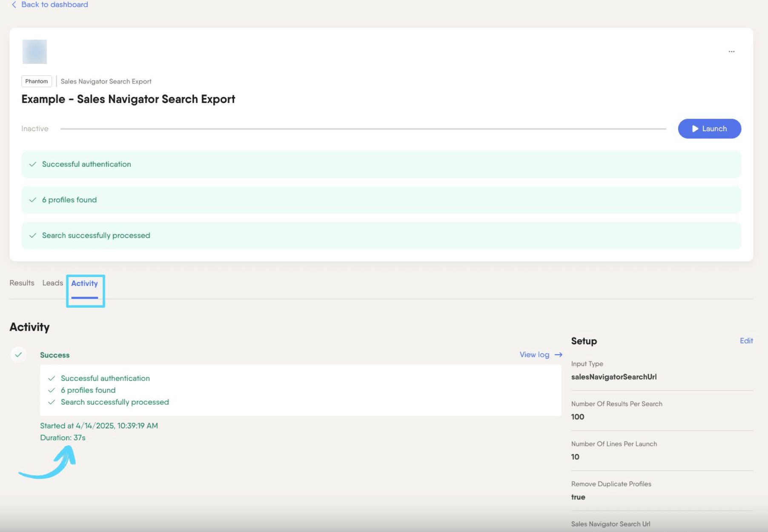Click the play icon on Launch
Screen dimensions: 768x532
pos(695,129)
